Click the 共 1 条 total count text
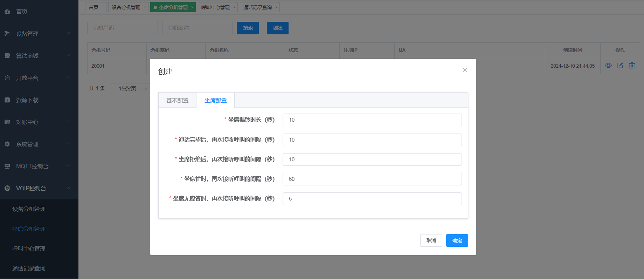The width and height of the screenshot is (644, 279). click(97, 88)
